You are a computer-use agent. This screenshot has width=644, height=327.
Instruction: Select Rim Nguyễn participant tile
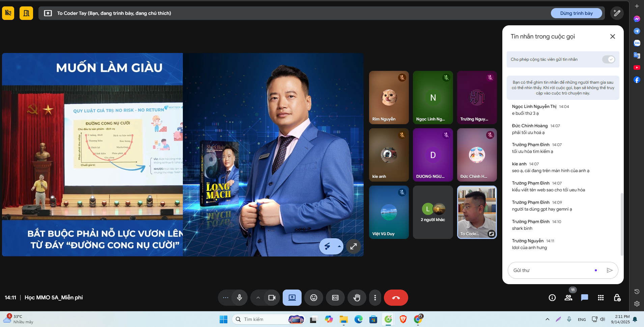point(389,98)
